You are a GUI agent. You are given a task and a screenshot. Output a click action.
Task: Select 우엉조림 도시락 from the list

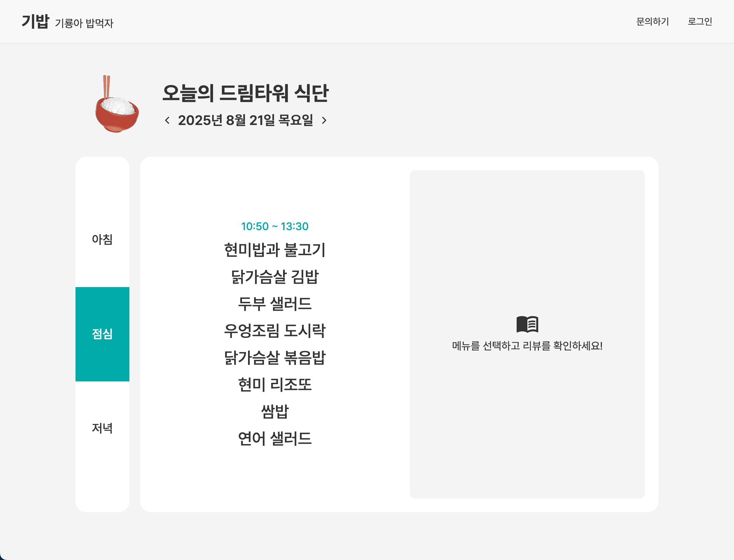coord(275,331)
